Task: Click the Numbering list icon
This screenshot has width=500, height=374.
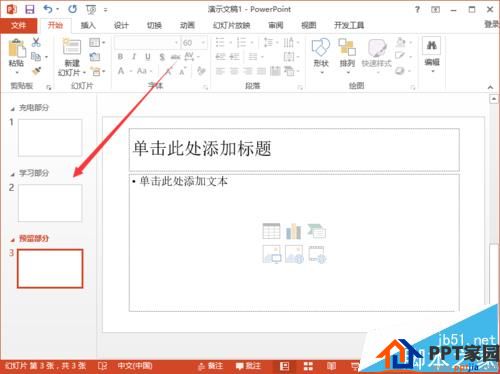Action: pos(241,42)
